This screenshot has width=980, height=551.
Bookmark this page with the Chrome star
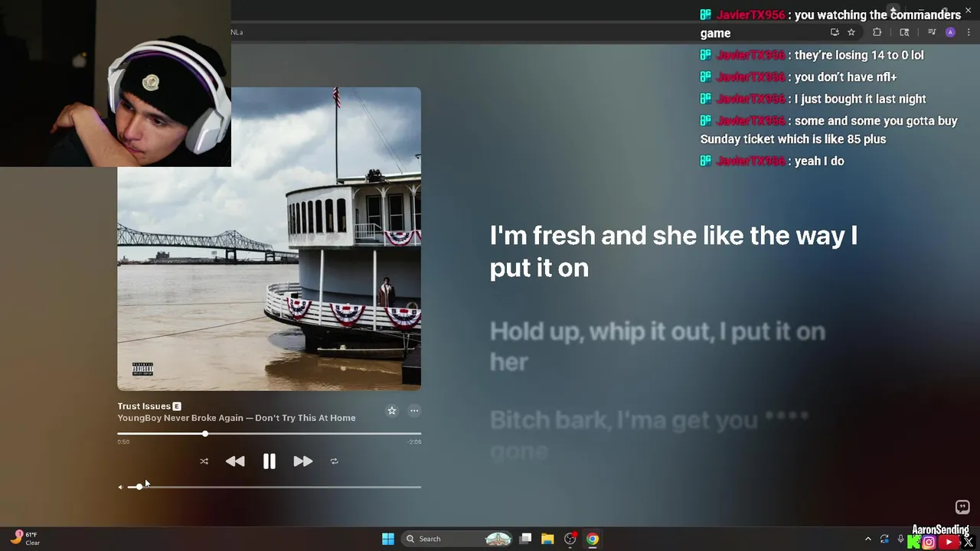[x=851, y=32]
